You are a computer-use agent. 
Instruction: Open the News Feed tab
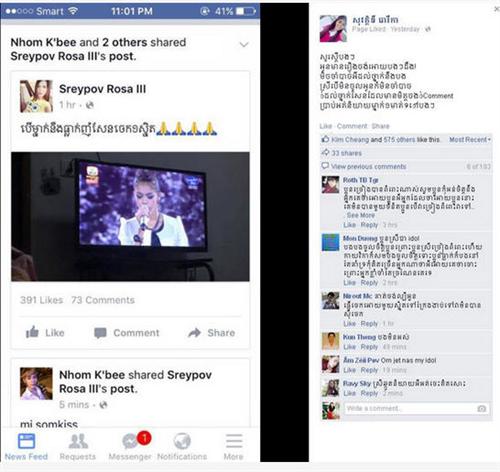(26, 447)
